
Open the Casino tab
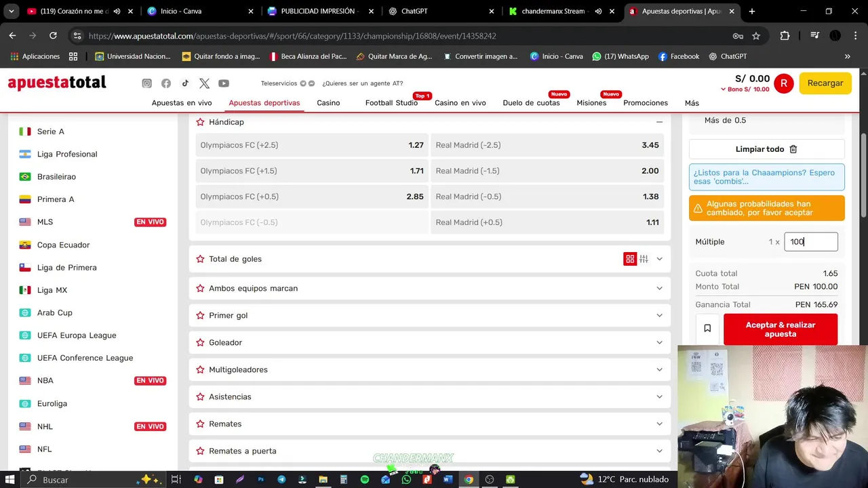328,103
